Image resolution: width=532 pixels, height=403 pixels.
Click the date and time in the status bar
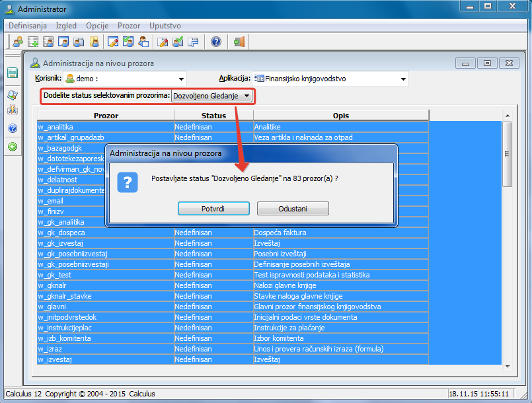point(478,394)
